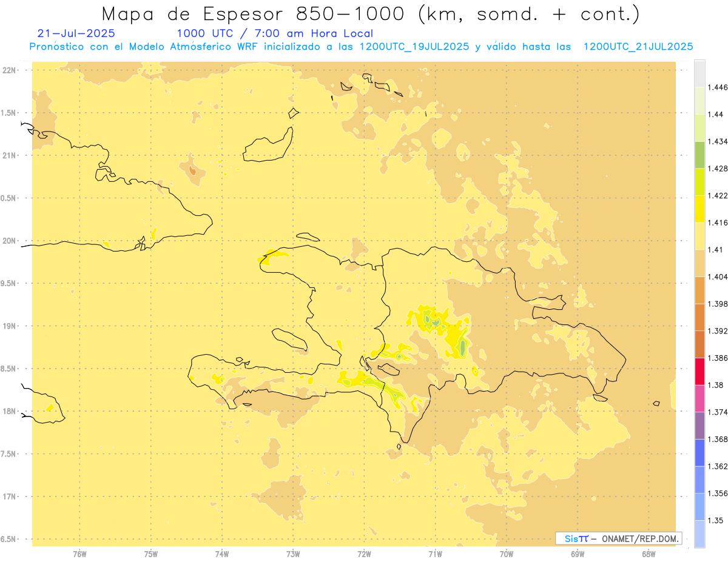Click the '1.38' colorbar value
This screenshot has width=728, height=562.
(716, 385)
